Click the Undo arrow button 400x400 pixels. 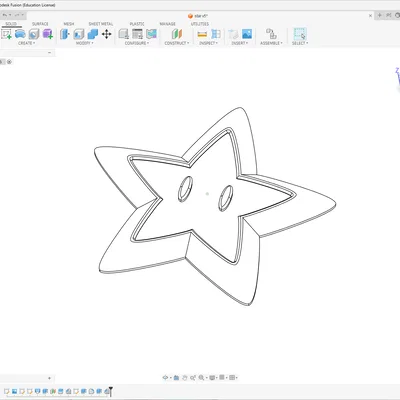(6, 15)
